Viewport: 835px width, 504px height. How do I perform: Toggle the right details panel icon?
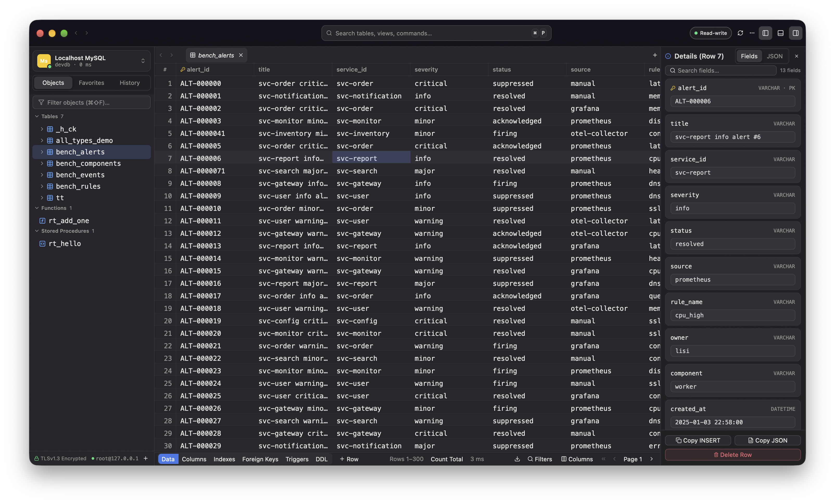[795, 33]
